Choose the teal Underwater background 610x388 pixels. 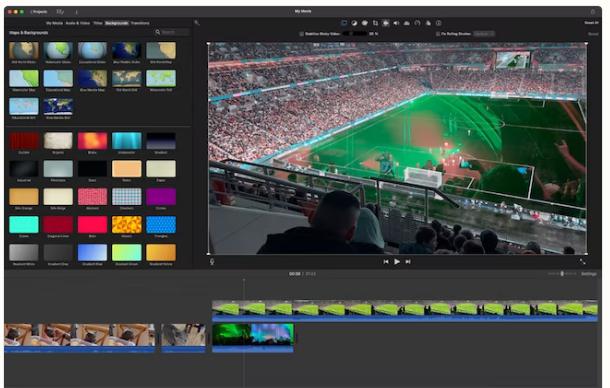pos(126,140)
